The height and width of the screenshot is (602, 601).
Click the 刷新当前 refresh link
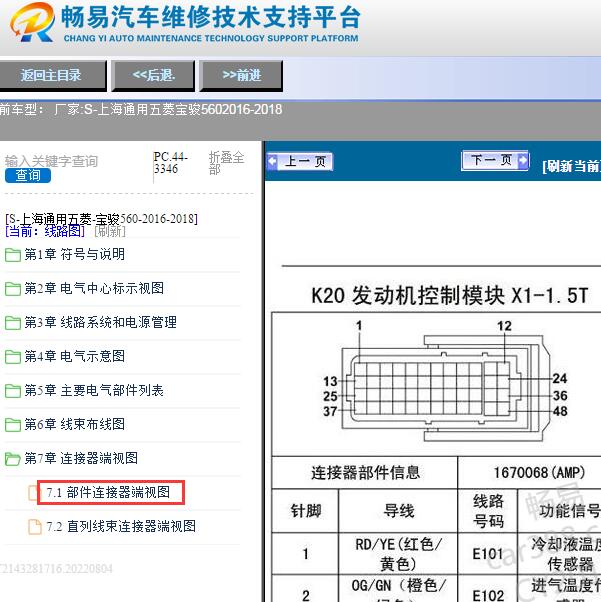point(571,166)
